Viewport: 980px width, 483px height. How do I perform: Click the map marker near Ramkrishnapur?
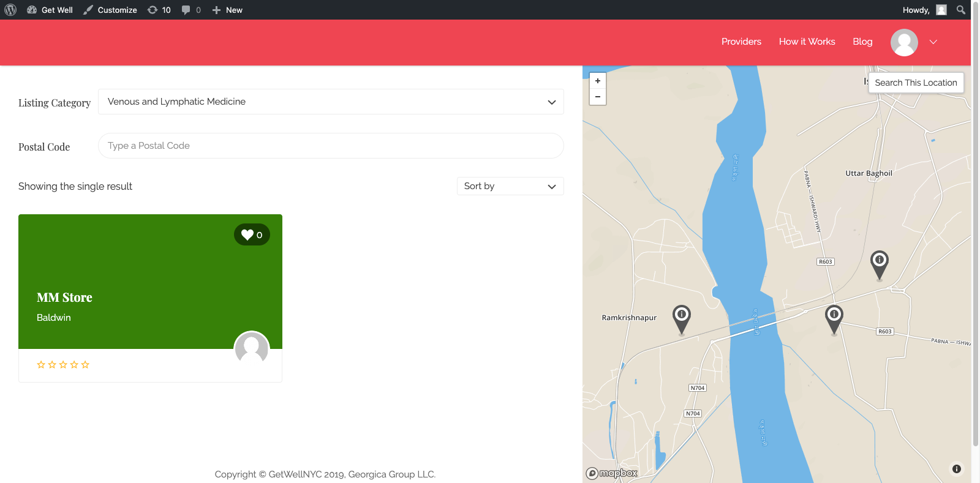[x=681, y=317]
